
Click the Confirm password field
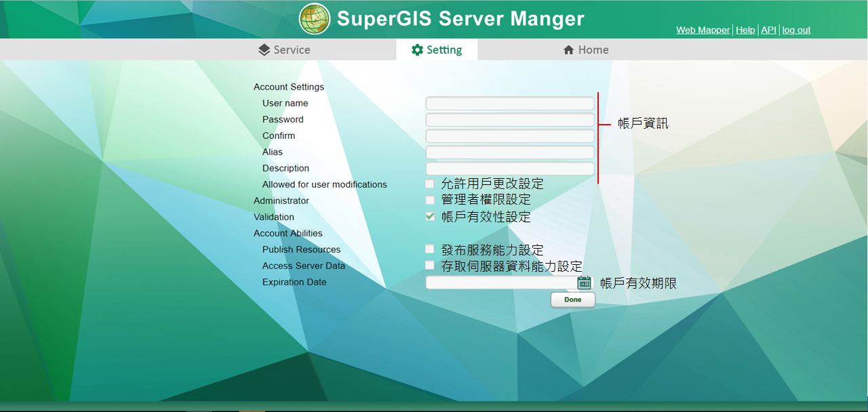click(510, 136)
